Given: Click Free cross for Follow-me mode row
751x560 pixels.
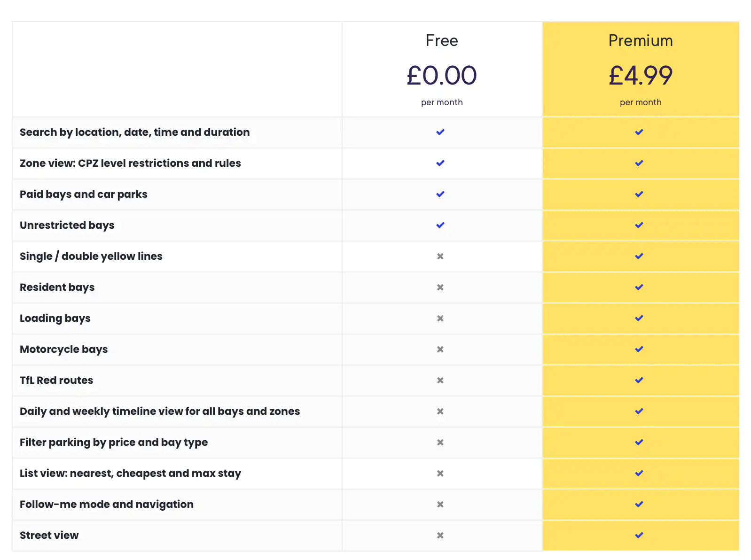Looking at the screenshot, I should [x=440, y=504].
